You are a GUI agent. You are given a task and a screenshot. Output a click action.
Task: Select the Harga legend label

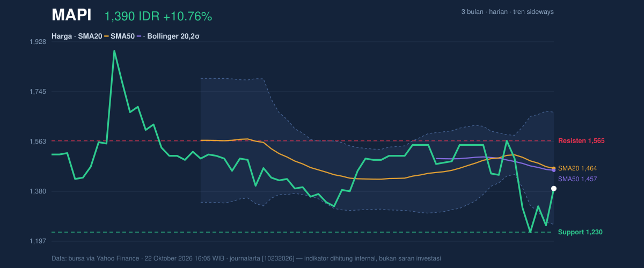[62, 36]
